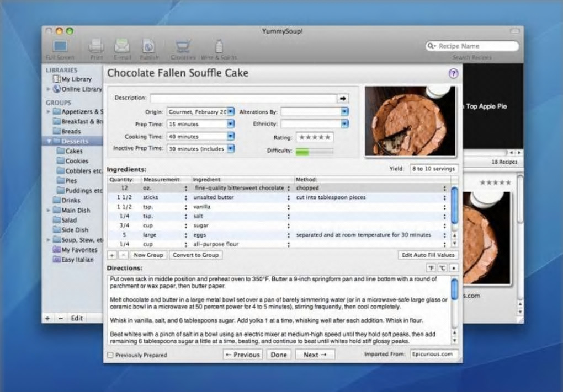Open the Inactive Prep Time dropdown

231,148
